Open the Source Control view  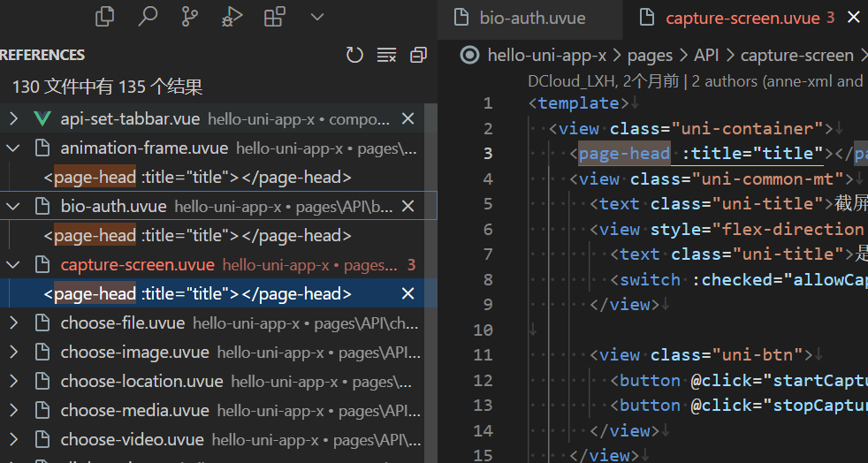pos(190,17)
